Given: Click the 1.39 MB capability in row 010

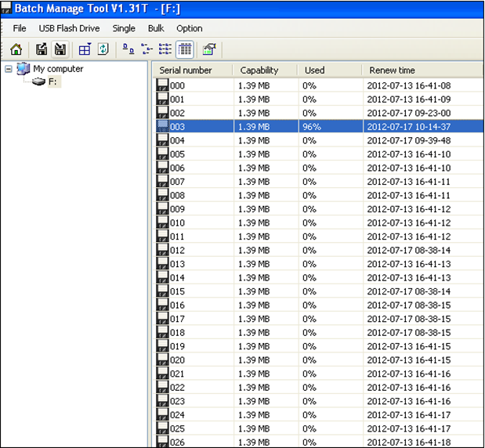Looking at the screenshot, I should pyautogui.click(x=254, y=222).
